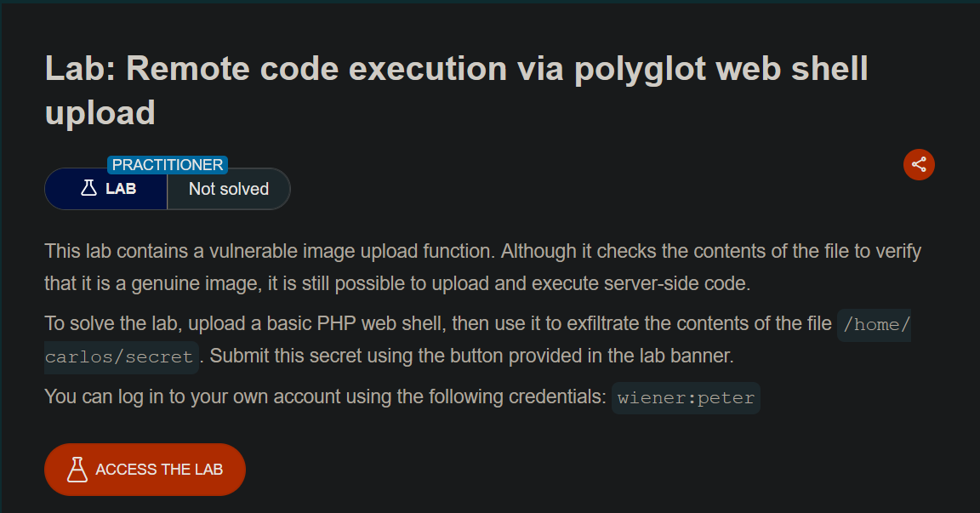
Task: Click the flask icon on the Access the Lab button
Action: [77, 470]
